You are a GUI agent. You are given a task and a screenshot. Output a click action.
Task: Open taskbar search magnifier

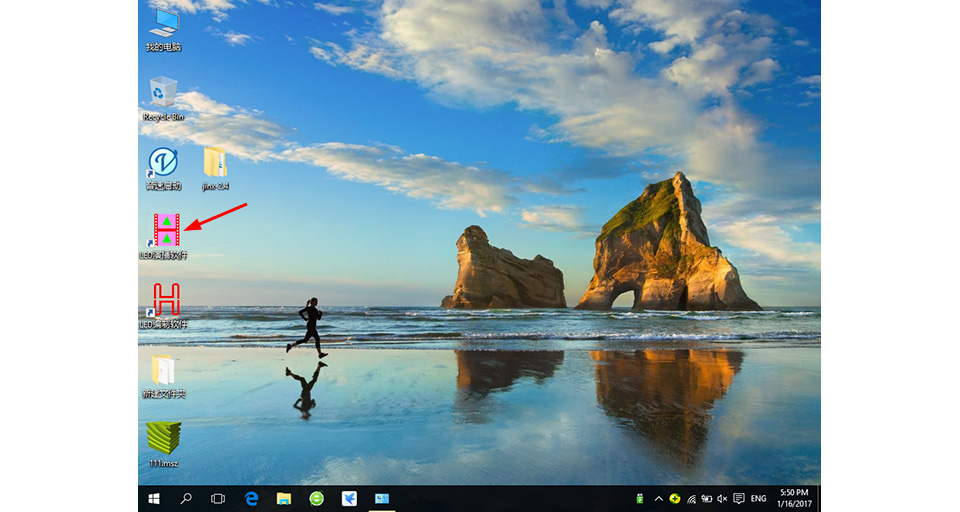click(x=186, y=499)
